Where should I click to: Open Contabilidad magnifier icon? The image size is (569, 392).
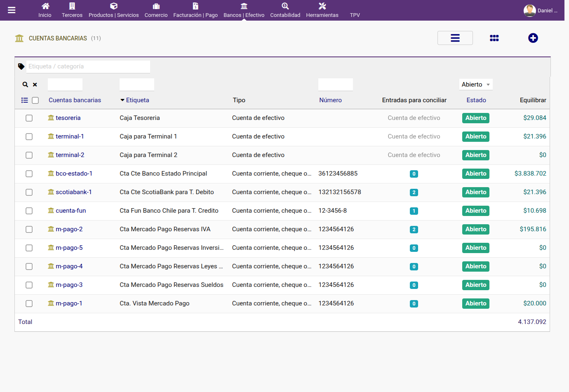(x=285, y=6)
